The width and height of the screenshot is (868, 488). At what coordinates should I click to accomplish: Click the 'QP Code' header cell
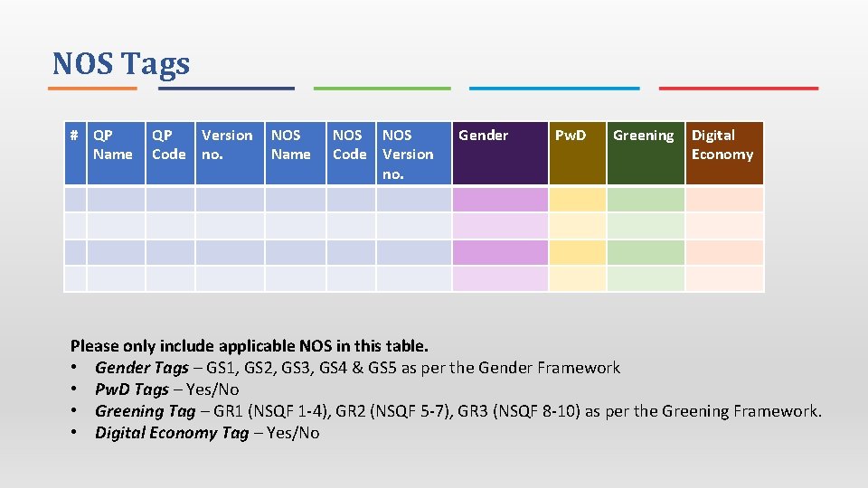click(170, 154)
